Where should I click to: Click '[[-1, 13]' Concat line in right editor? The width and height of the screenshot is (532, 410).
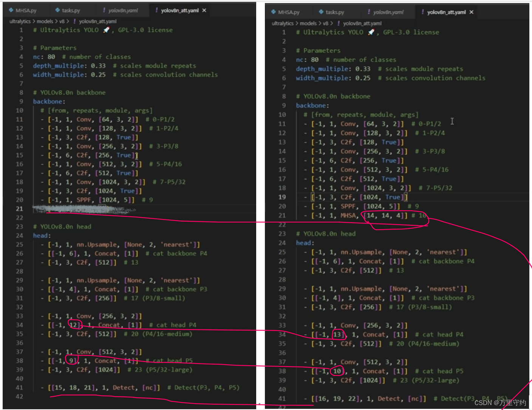coord(384,334)
